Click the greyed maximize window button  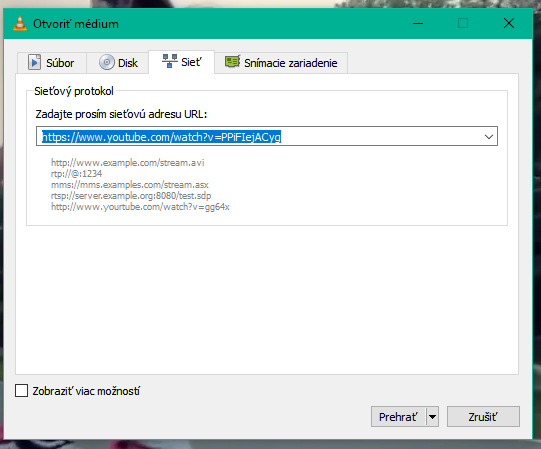coord(463,24)
